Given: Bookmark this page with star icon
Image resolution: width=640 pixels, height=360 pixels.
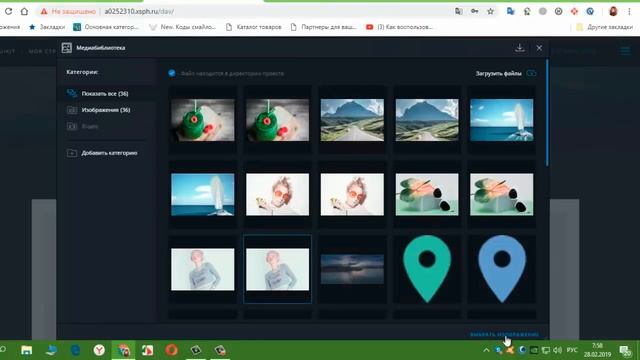Looking at the screenshot, I should 490,11.
